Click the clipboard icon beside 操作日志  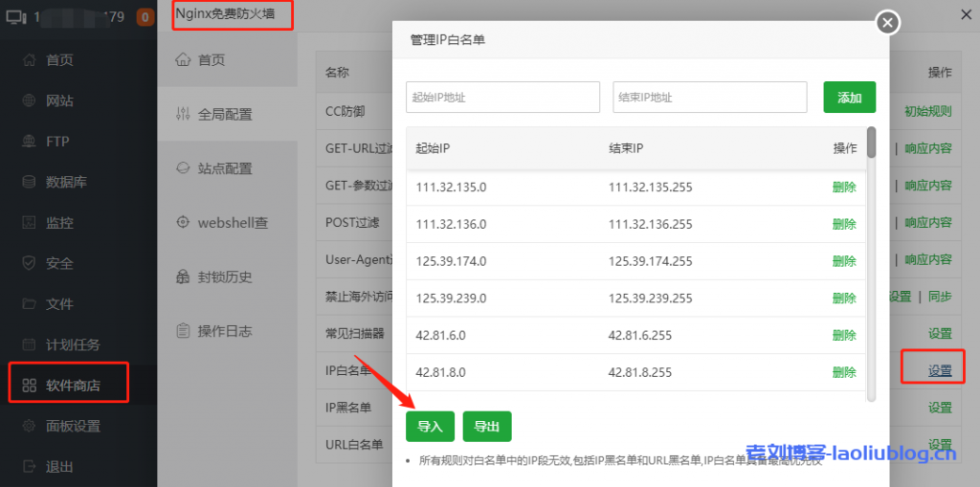[183, 330]
